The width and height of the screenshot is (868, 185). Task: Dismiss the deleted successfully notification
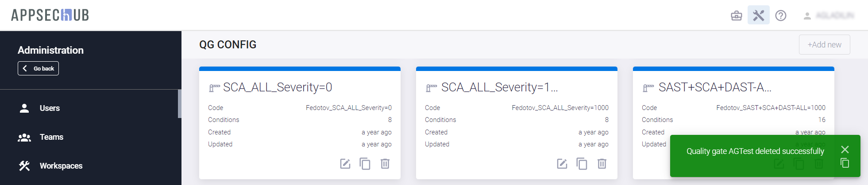tap(845, 150)
